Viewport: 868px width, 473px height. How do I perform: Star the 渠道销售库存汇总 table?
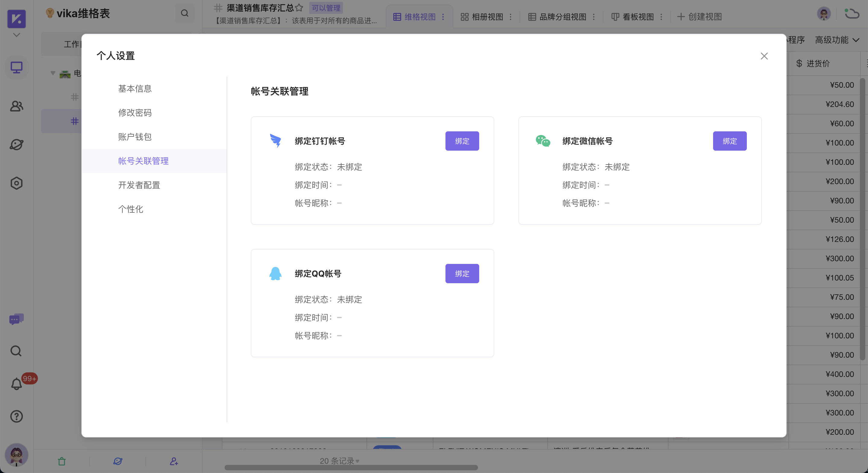299,8
